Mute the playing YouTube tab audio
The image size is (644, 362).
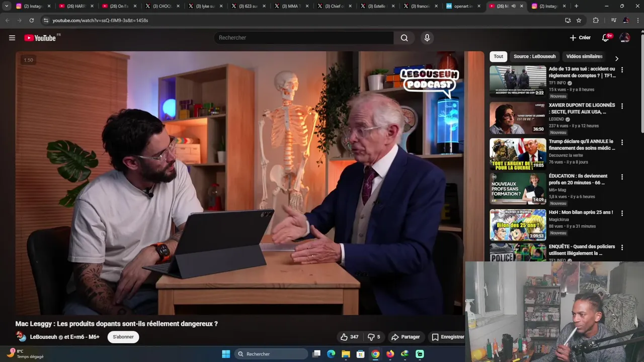coord(513,6)
